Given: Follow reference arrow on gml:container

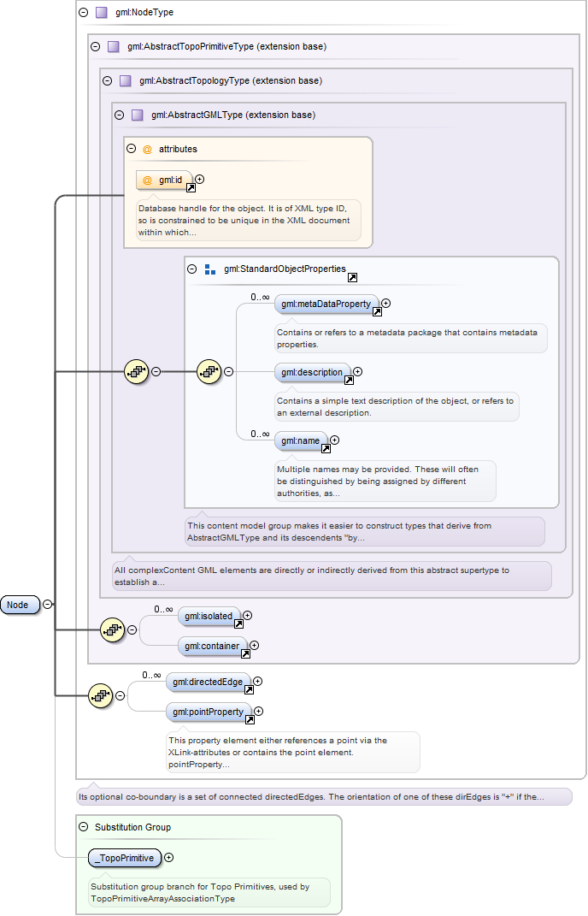Looking at the screenshot, I should click(x=246, y=654).
